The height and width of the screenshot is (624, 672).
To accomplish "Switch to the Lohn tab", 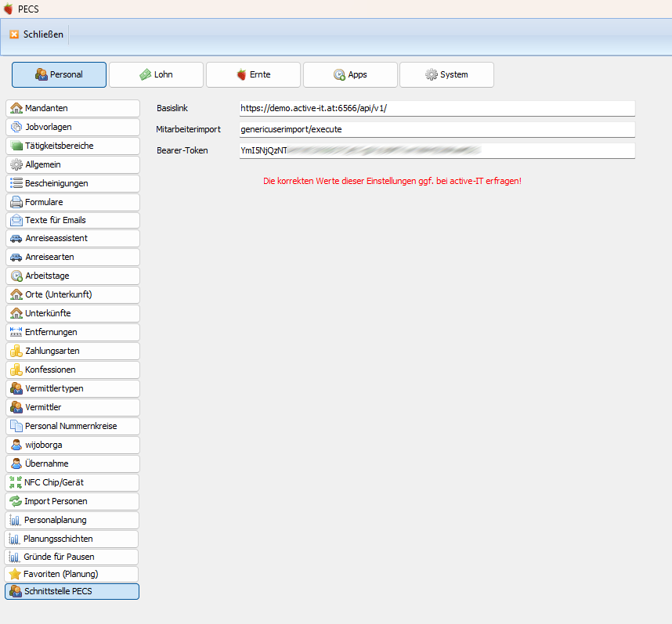I will click(156, 74).
